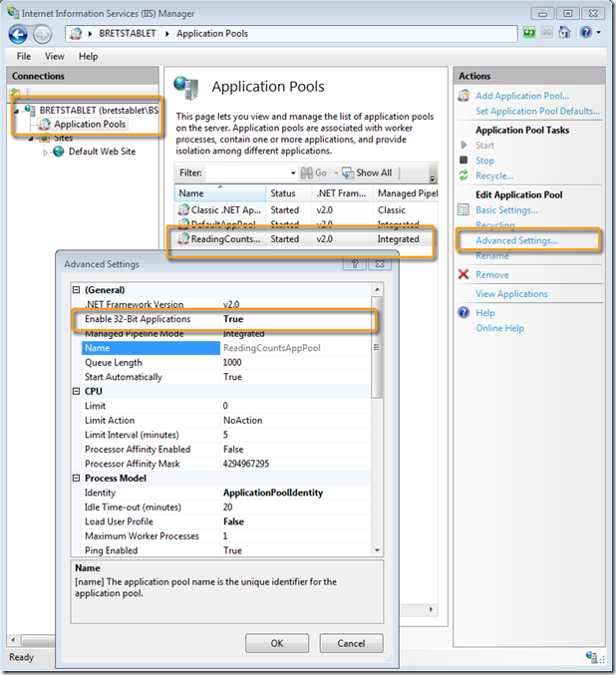Click the Basic Settings icon
The image size is (616, 675).
pyautogui.click(x=463, y=210)
